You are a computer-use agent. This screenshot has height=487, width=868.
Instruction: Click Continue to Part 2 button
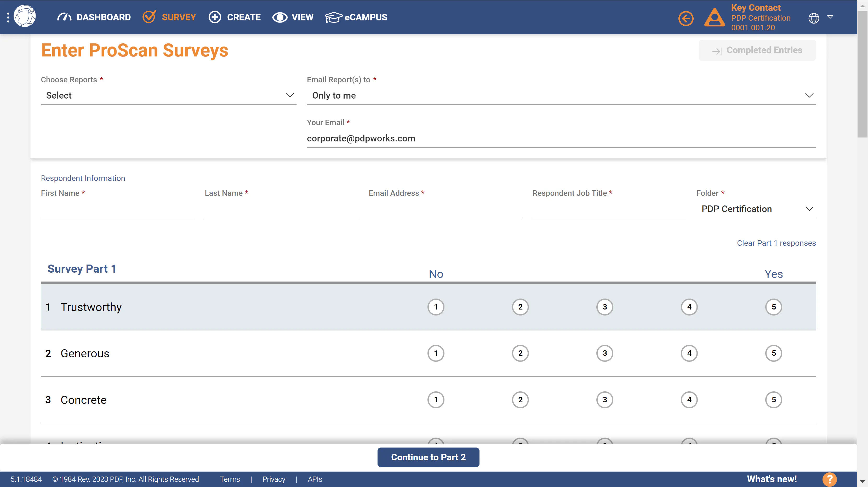coord(428,457)
